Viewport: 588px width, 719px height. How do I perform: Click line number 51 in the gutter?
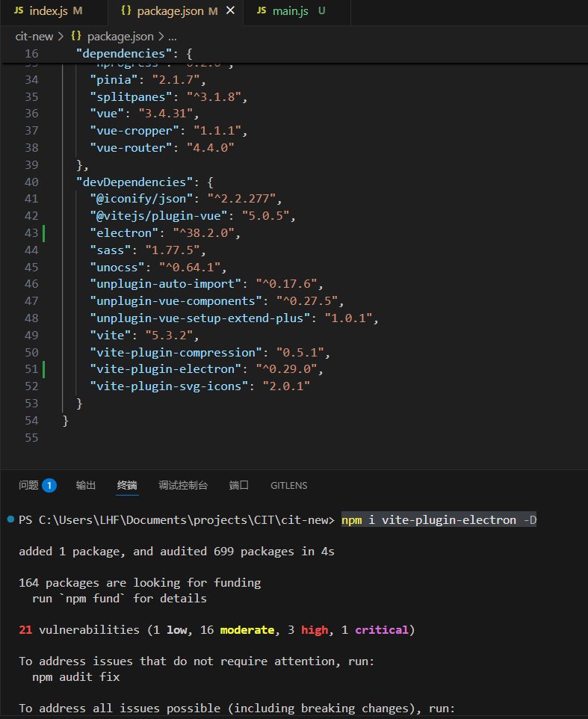(x=31, y=369)
